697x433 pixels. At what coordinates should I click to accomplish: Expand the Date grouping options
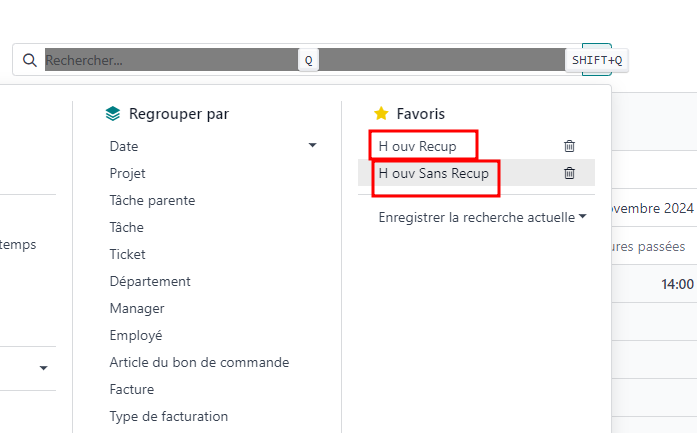pyautogui.click(x=312, y=145)
